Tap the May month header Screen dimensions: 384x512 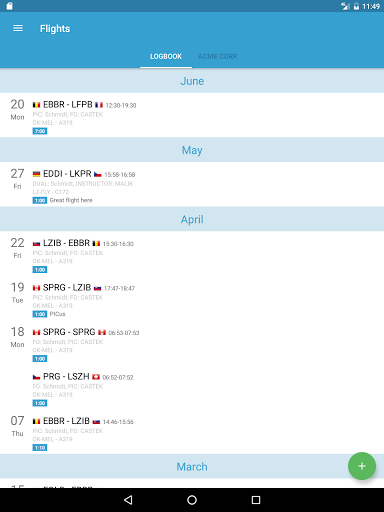pos(192,150)
